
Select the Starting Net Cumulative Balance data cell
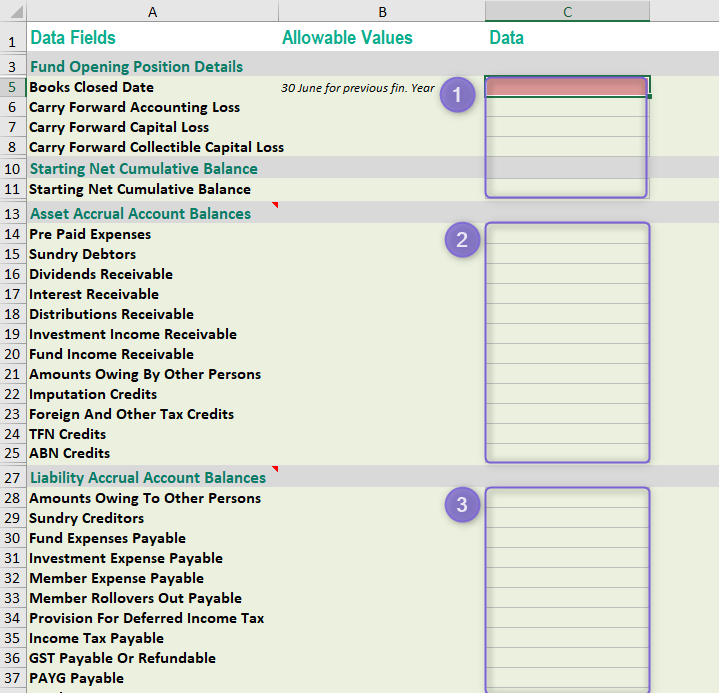click(567, 188)
